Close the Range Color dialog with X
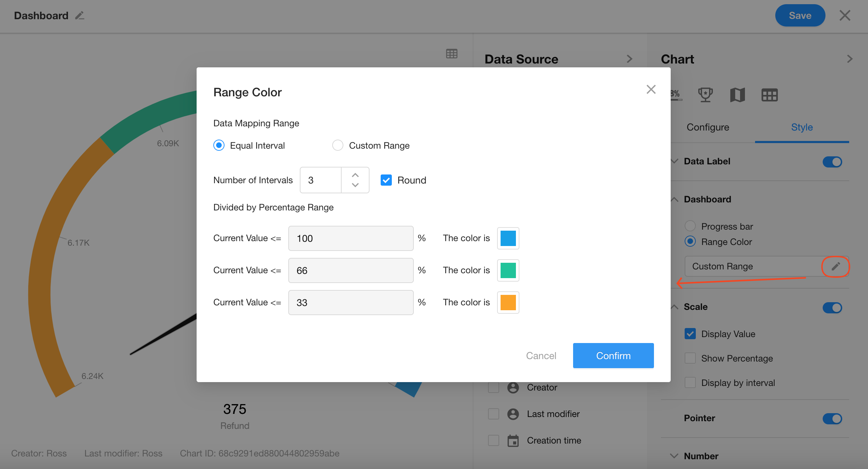This screenshot has height=469, width=868. 651,90
